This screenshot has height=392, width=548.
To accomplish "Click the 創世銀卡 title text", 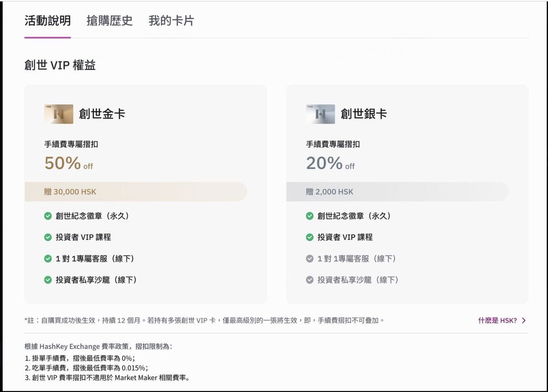I will click(364, 114).
